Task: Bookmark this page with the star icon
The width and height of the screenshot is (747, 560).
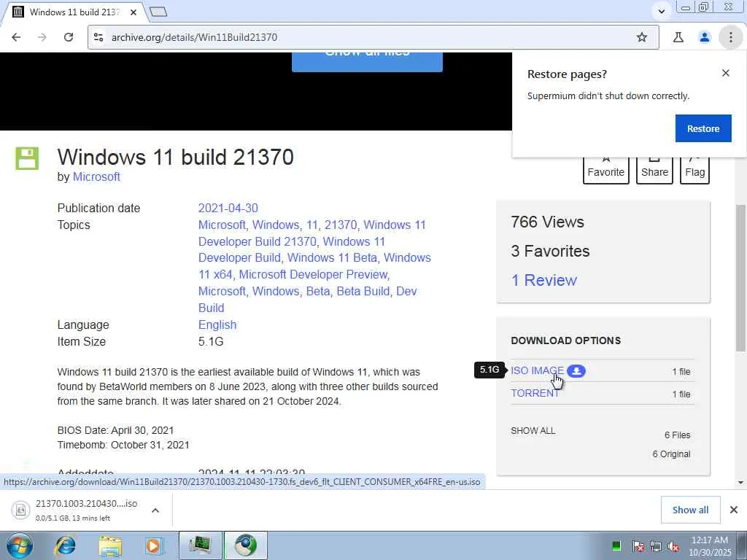Action: pos(642,37)
